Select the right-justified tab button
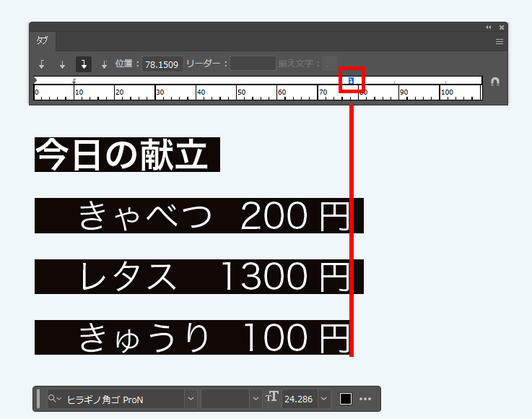The height and width of the screenshot is (419, 532). 84,64
